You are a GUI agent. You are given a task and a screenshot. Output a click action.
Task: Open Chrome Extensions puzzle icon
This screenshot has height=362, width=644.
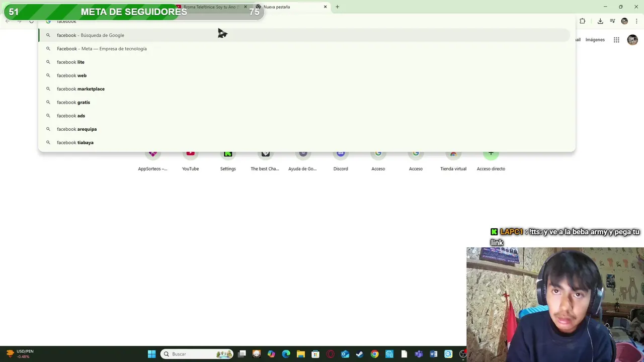582,21
